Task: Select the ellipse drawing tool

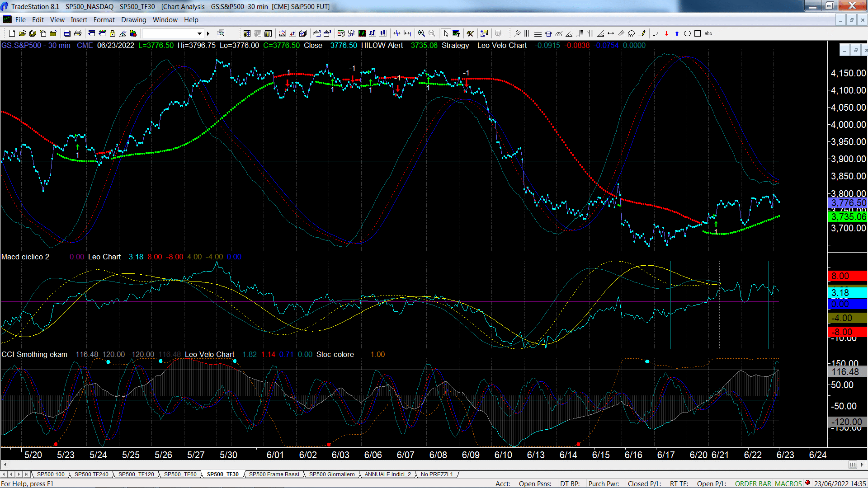Action: 687,33
